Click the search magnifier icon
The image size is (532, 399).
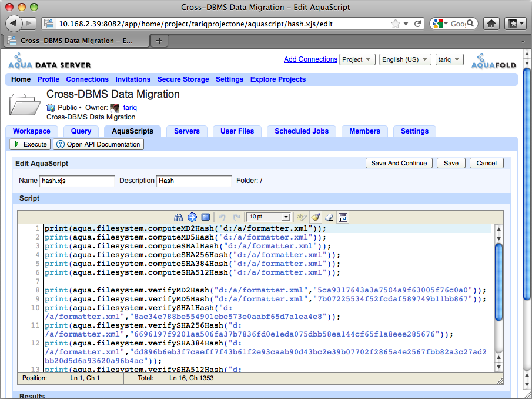470,24
